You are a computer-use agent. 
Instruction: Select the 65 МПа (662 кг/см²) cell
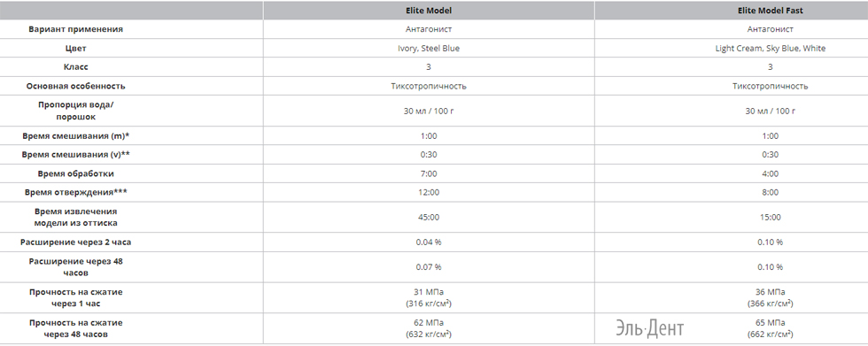pyautogui.click(x=770, y=328)
